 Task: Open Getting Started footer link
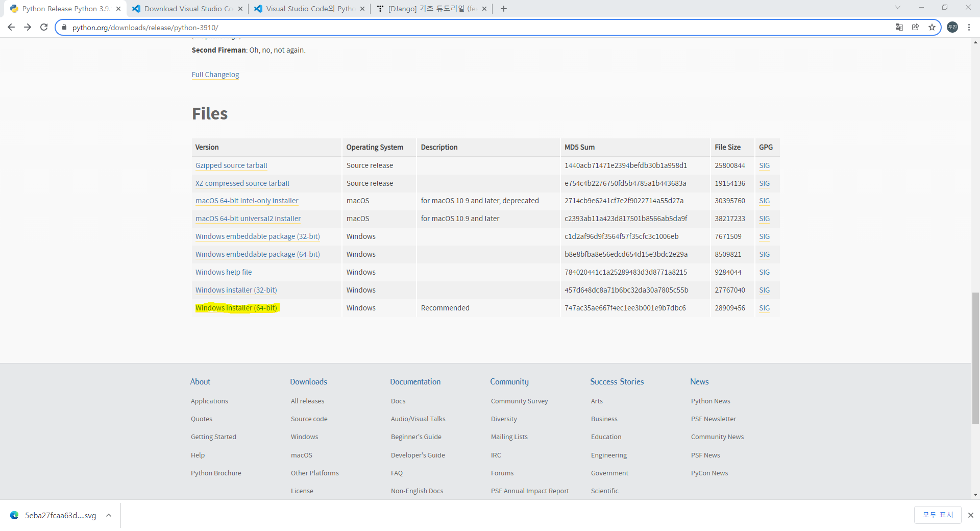pos(213,437)
